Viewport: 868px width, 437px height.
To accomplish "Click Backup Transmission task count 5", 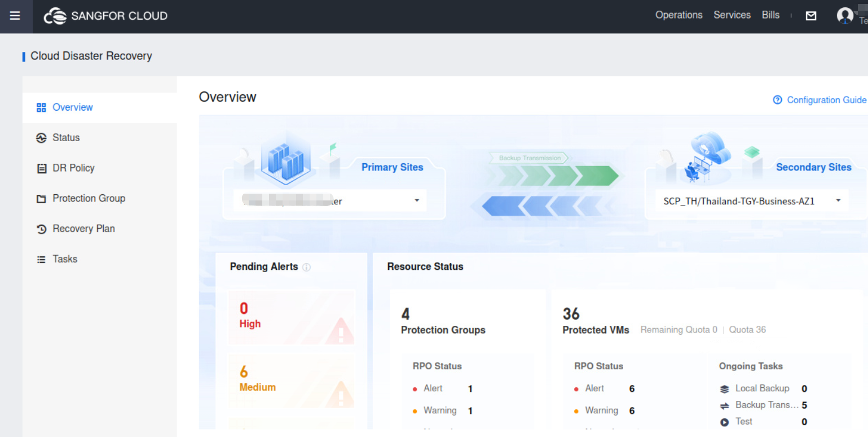I will [x=804, y=405].
